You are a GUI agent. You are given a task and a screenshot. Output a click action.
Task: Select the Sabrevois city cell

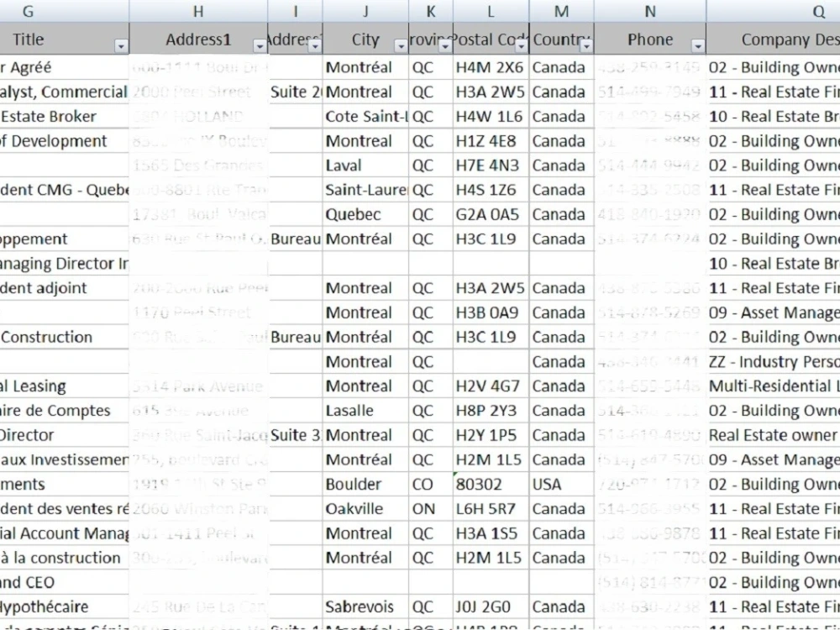366,607
